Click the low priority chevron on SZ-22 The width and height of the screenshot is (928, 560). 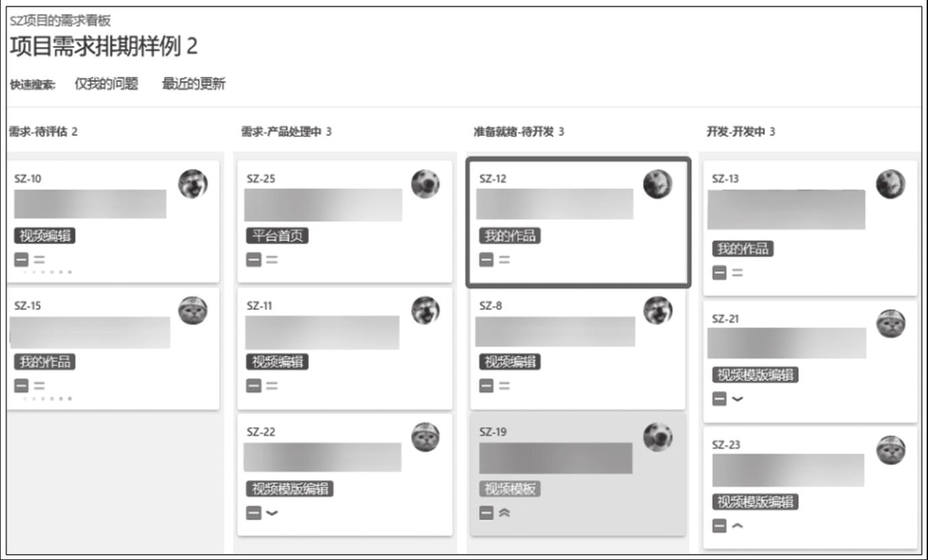coord(272,513)
